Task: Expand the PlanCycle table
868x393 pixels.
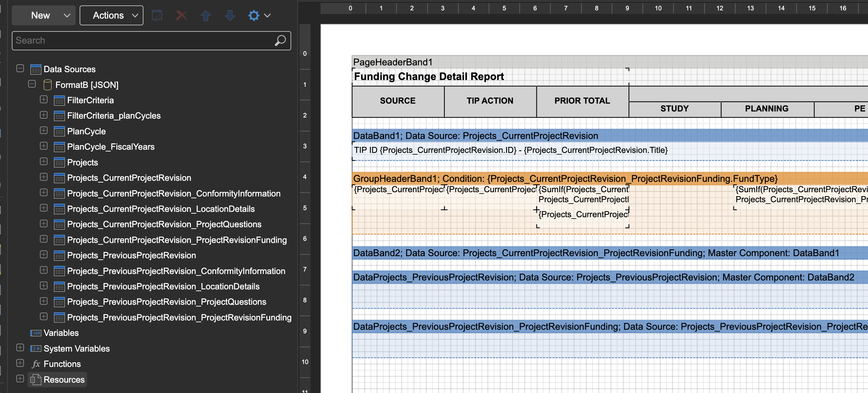Action: 44,130
